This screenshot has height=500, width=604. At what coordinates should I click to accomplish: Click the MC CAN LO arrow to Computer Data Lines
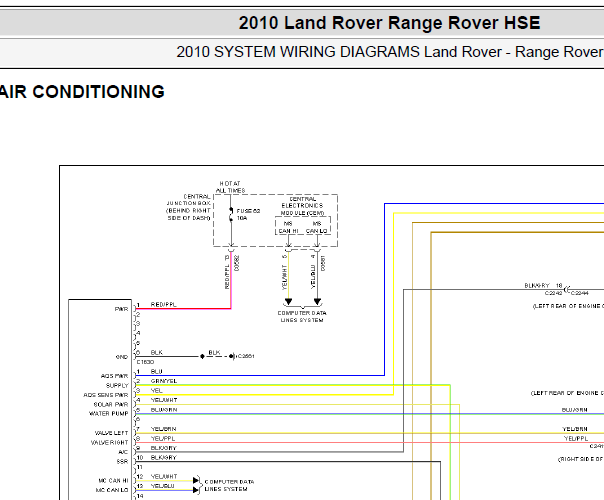point(196,490)
